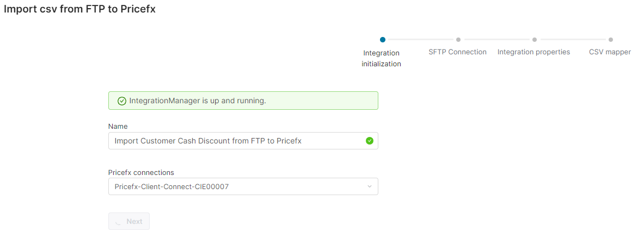Select the Integration initialization step label
644x244 pixels.
[x=381, y=58]
